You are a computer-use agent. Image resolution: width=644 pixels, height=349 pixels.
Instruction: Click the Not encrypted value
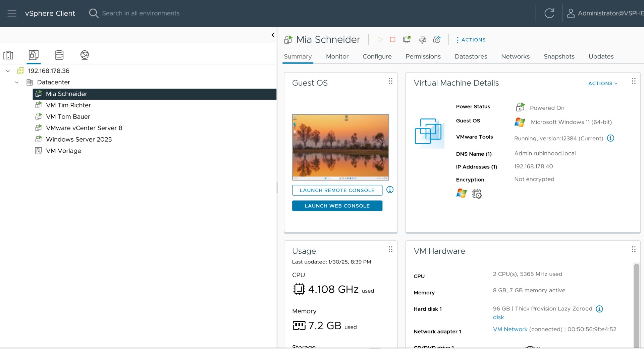click(x=534, y=179)
